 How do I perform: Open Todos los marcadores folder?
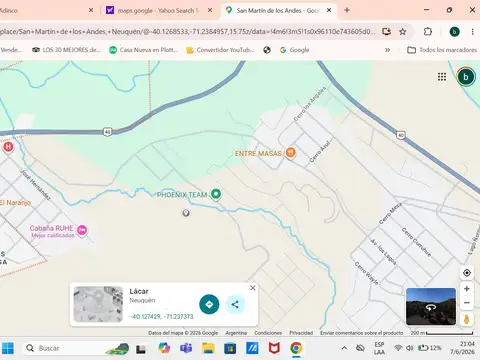442,50
